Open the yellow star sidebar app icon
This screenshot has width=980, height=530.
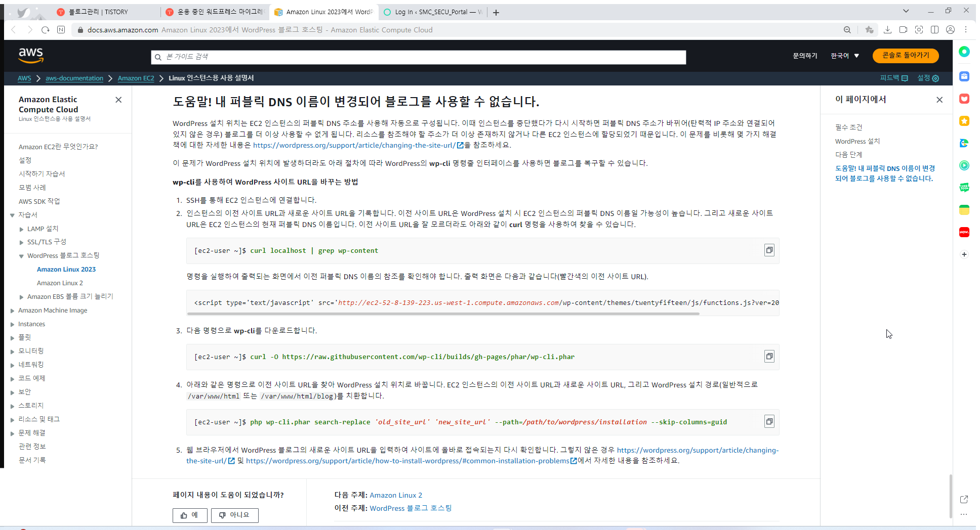click(x=964, y=121)
